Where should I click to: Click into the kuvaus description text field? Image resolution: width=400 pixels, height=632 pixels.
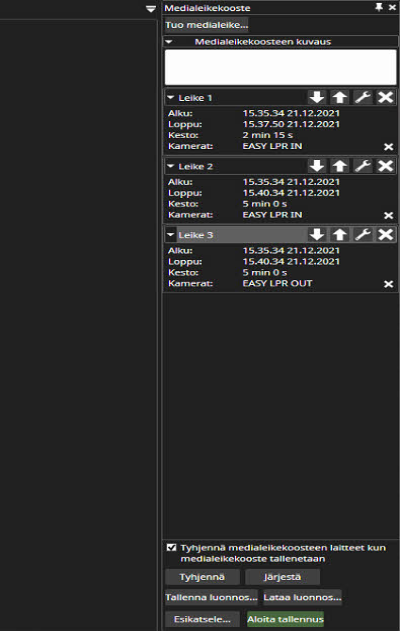pyautogui.click(x=280, y=67)
